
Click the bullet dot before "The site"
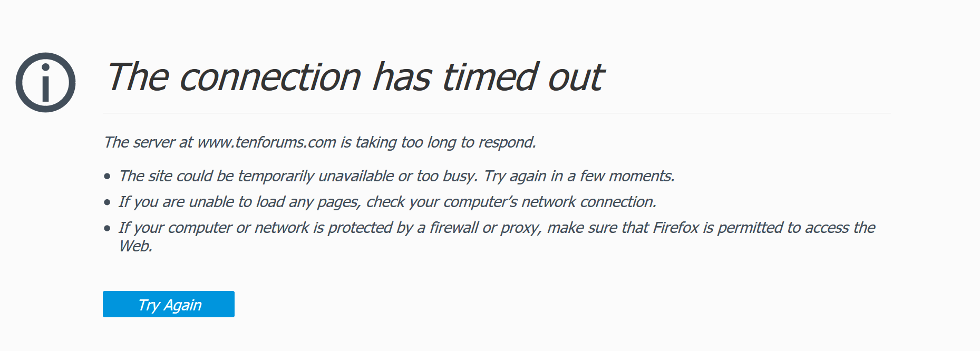pos(108,177)
